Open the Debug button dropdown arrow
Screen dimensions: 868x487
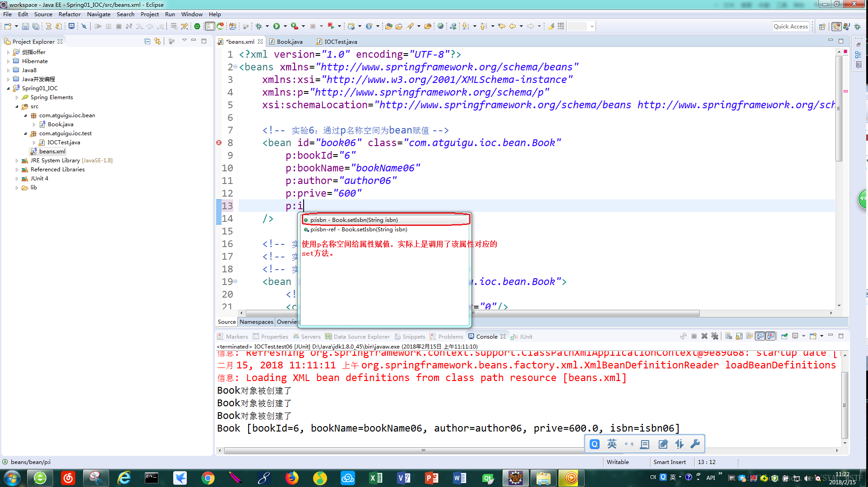coord(267,27)
